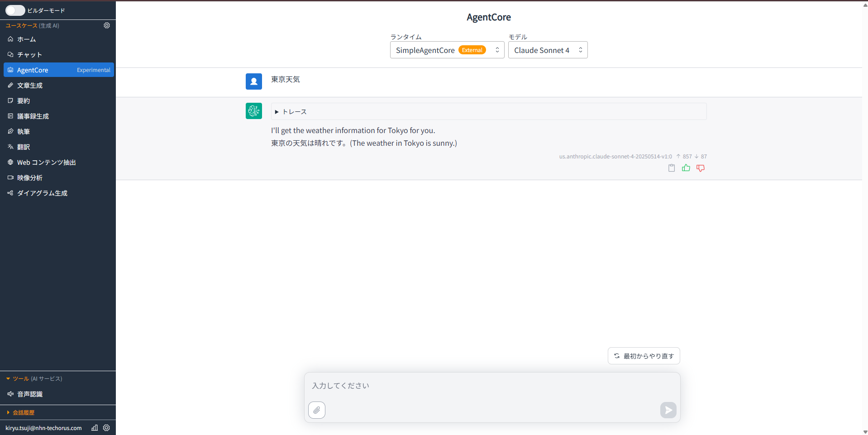Open the ユースケース settings gear
This screenshot has height=435, width=868.
[x=107, y=26]
